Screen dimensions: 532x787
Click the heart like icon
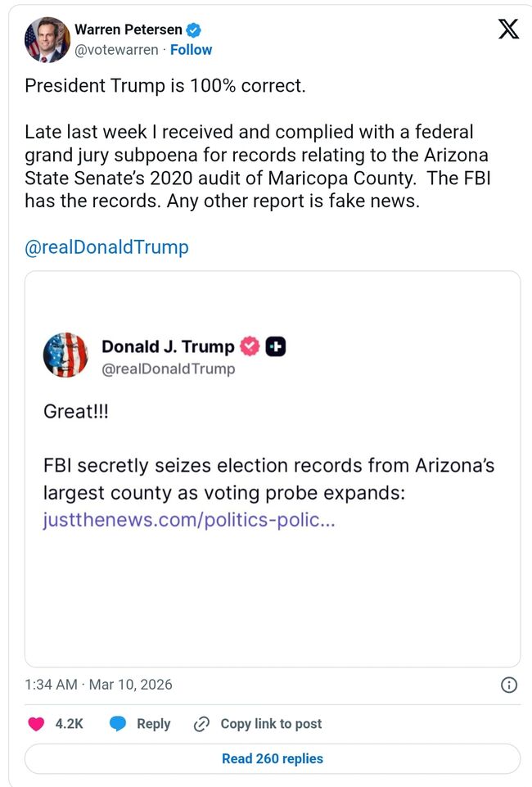tap(37, 724)
